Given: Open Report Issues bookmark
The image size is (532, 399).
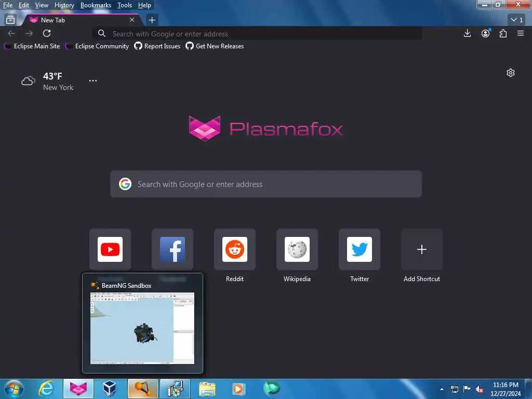Looking at the screenshot, I should pyautogui.click(x=157, y=46).
